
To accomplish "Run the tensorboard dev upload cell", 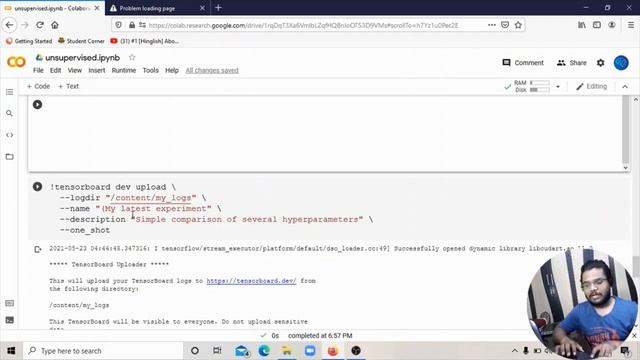I will coord(37,187).
